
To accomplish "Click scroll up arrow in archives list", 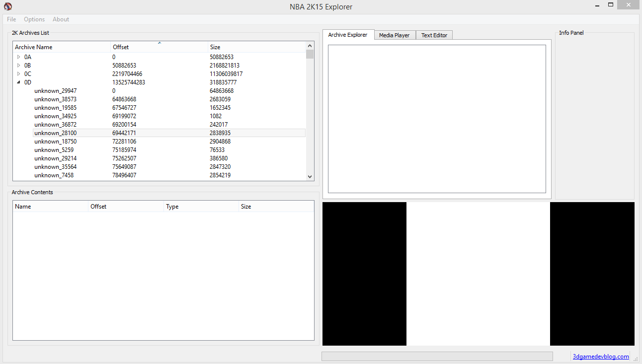I will click(310, 45).
